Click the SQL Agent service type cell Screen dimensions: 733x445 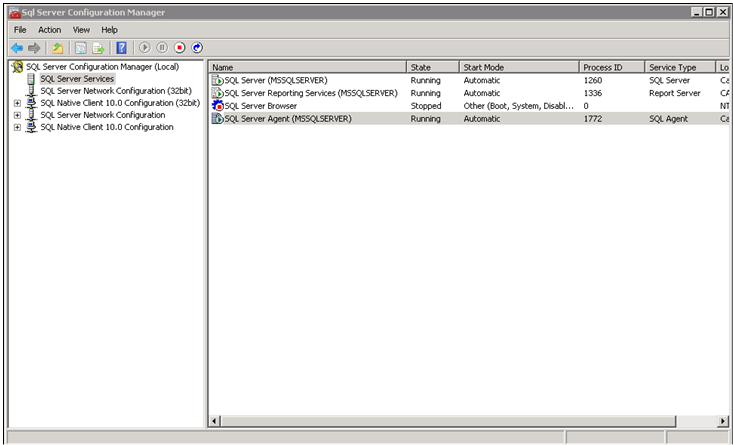(x=668, y=119)
